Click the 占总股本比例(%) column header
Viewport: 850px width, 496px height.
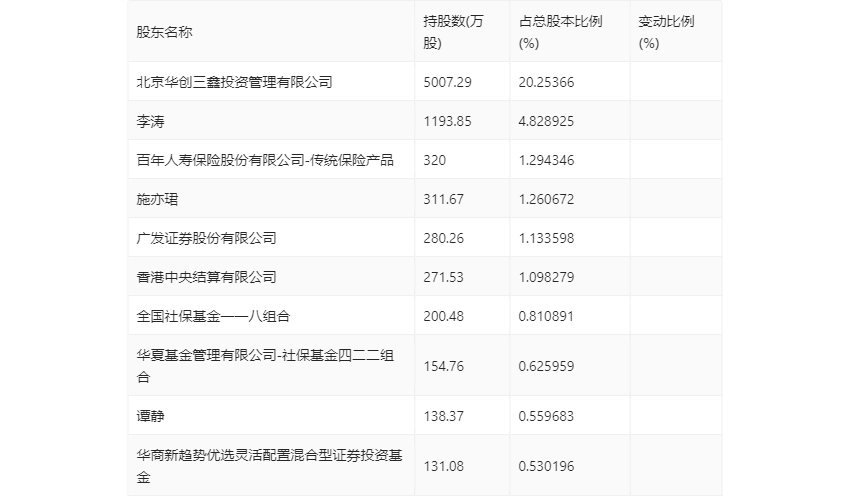(x=561, y=32)
